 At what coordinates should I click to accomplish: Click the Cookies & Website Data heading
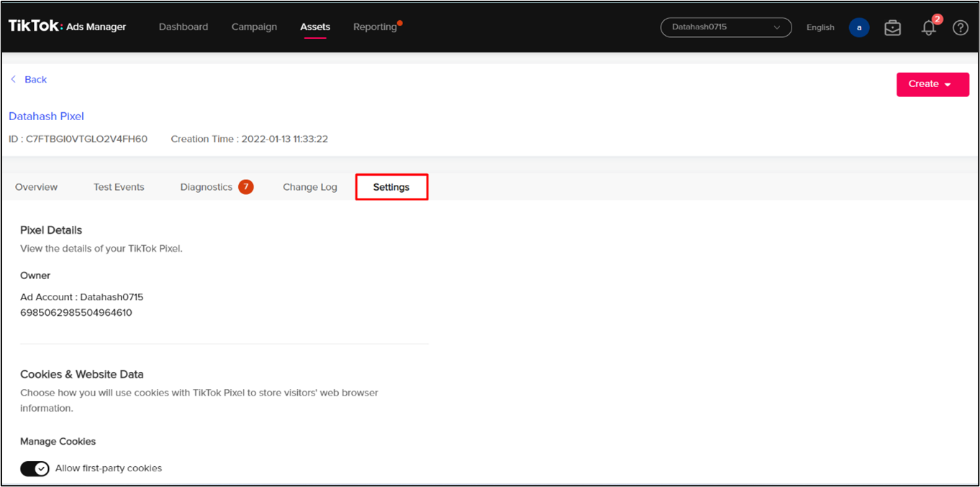click(x=82, y=374)
